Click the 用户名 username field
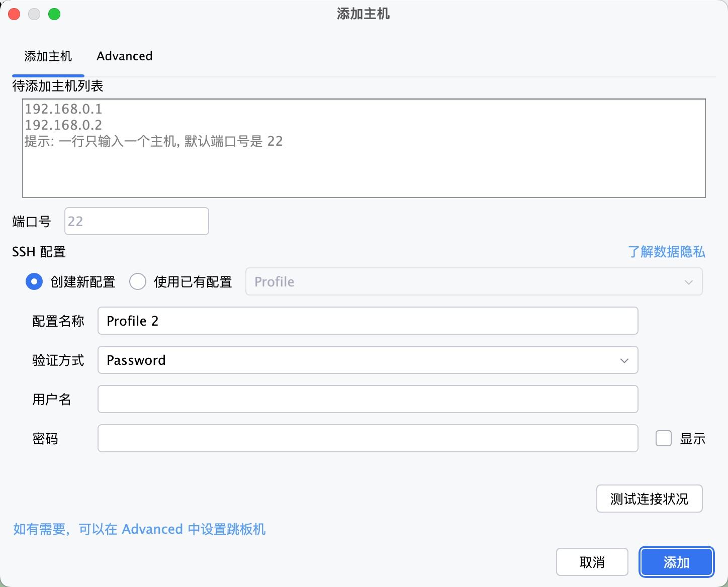 pyautogui.click(x=368, y=399)
